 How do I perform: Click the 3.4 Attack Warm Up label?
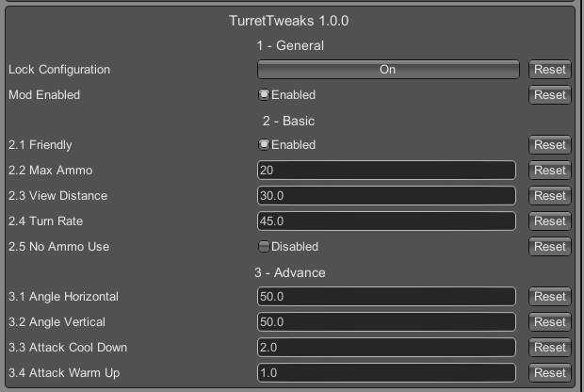coord(64,373)
